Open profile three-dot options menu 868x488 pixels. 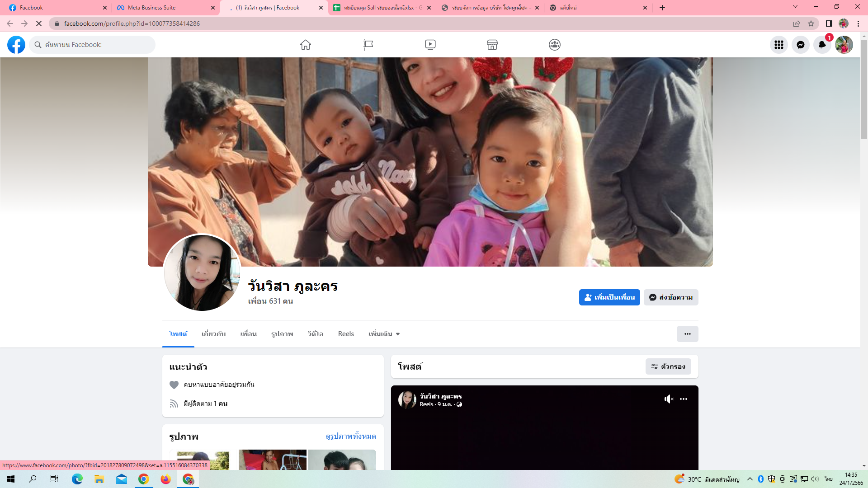point(687,334)
